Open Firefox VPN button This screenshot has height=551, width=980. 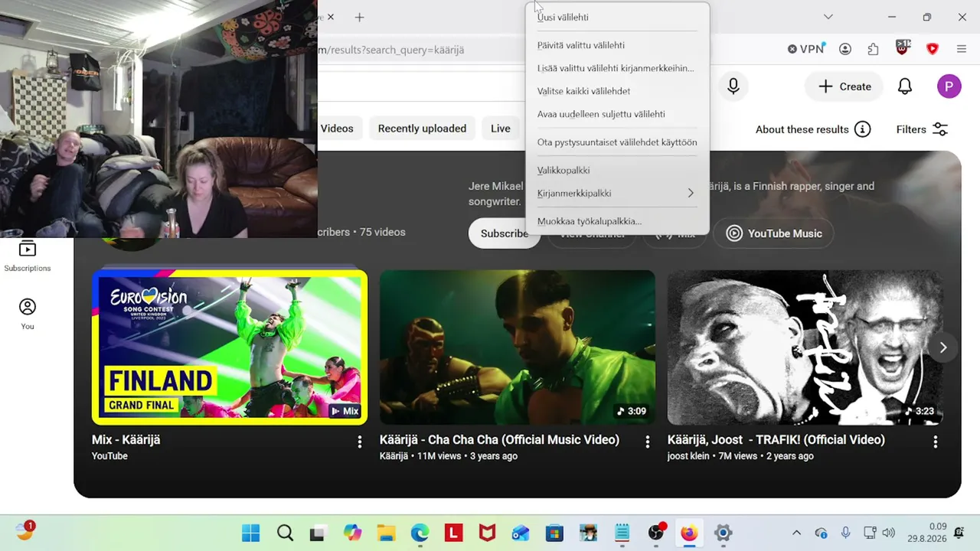pyautogui.click(x=805, y=49)
